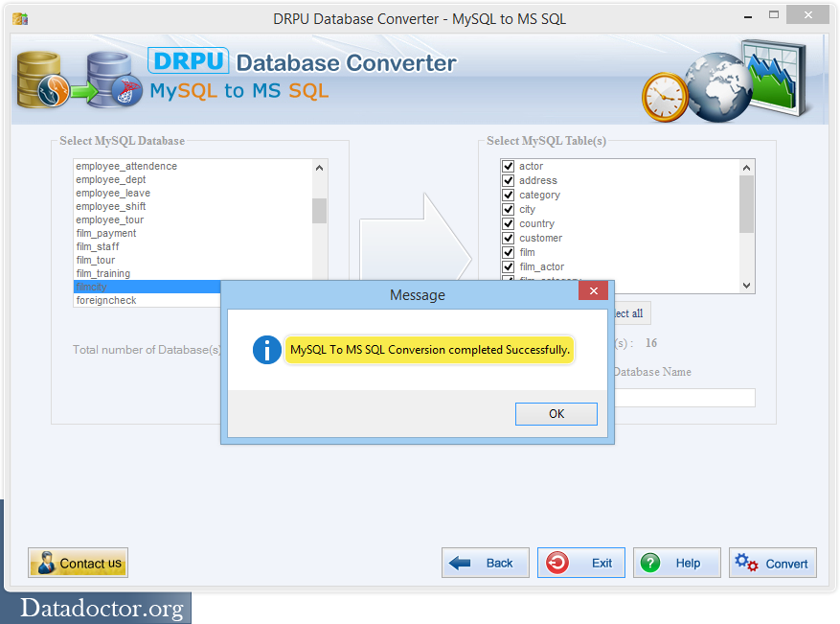The image size is (840, 624).
Task: Click the DRPU logo
Action: click(x=188, y=60)
